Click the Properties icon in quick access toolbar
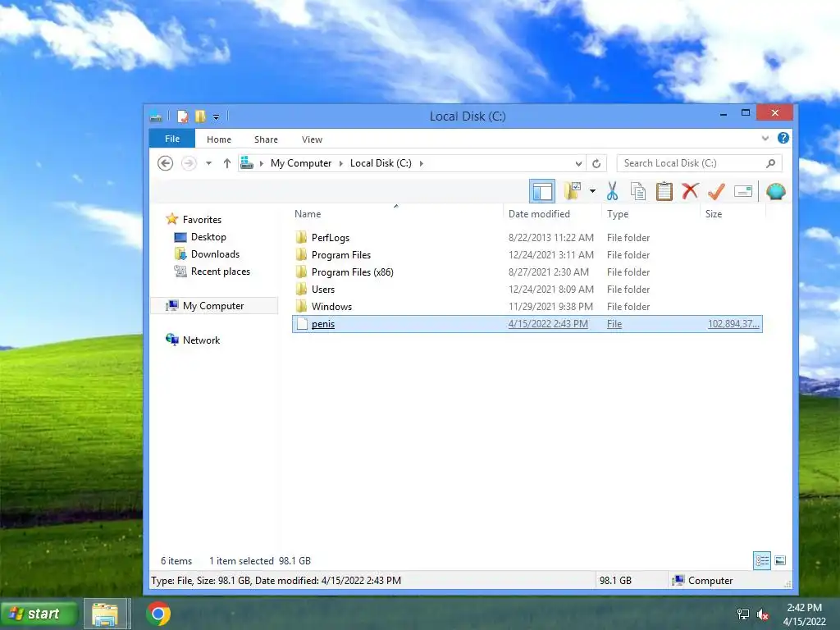 coord(183,116)
